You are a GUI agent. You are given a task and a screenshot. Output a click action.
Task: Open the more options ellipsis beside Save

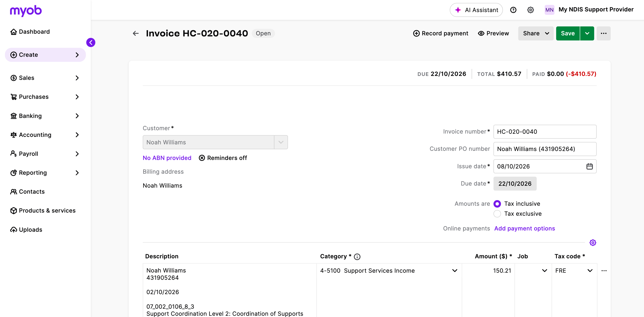(x=603, y=33)
